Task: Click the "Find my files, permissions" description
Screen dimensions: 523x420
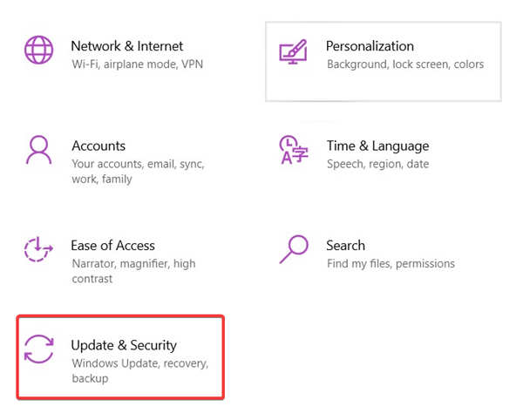Action: point(390,264)
